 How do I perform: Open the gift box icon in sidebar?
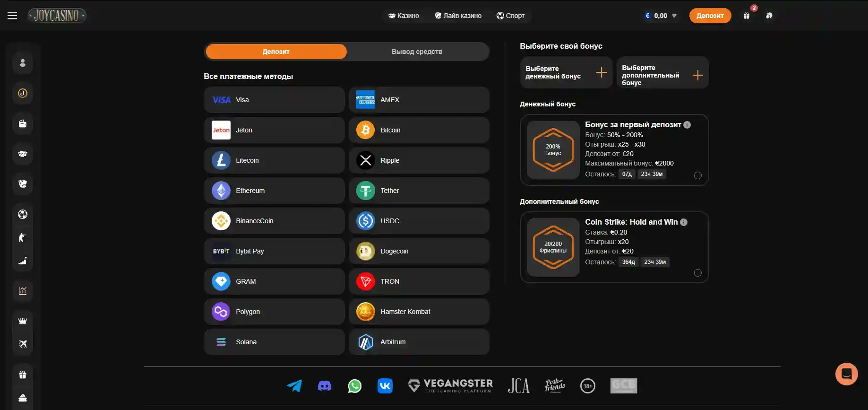coord(23,375)
